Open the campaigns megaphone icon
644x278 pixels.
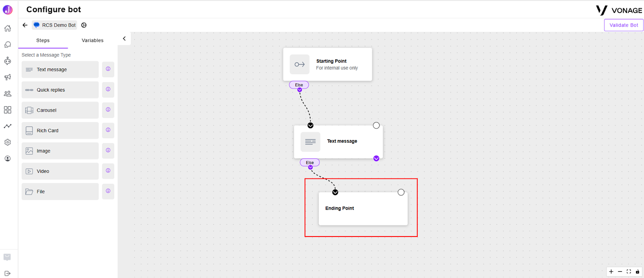pyautogui.click(x=7, y=77)
